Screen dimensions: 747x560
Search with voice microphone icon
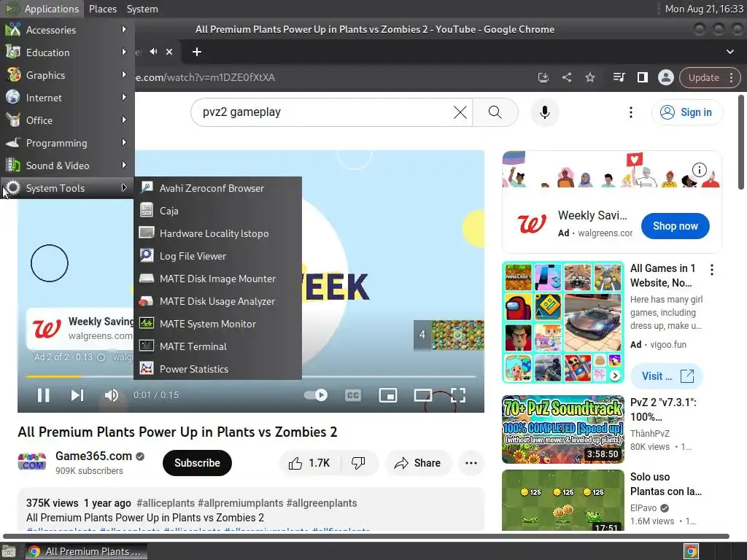544,112
